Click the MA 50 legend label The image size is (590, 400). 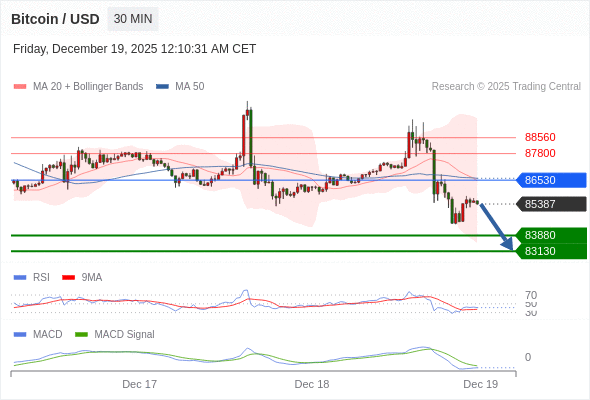coord(190,87)
